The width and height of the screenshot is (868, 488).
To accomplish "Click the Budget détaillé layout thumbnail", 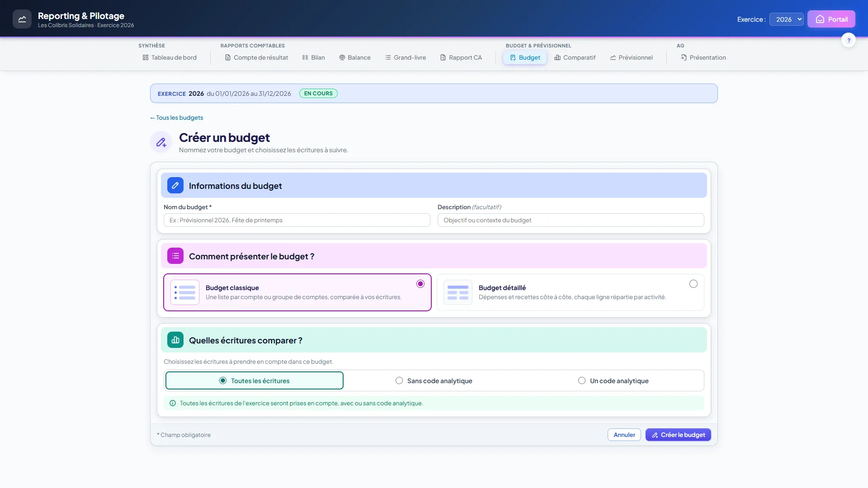I will [x=458, y=292].
